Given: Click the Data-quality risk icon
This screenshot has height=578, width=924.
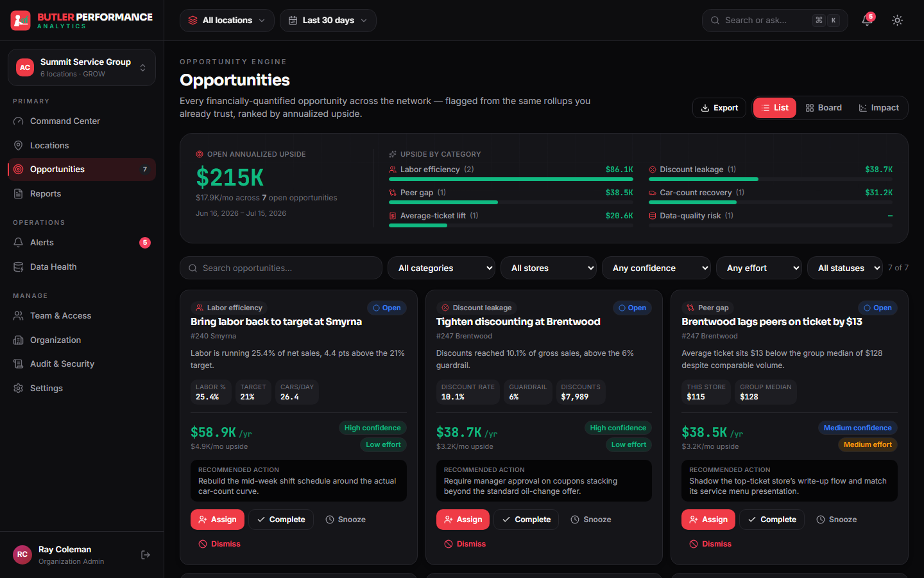Looking at the screenshot, I should [x=653, y=216].
